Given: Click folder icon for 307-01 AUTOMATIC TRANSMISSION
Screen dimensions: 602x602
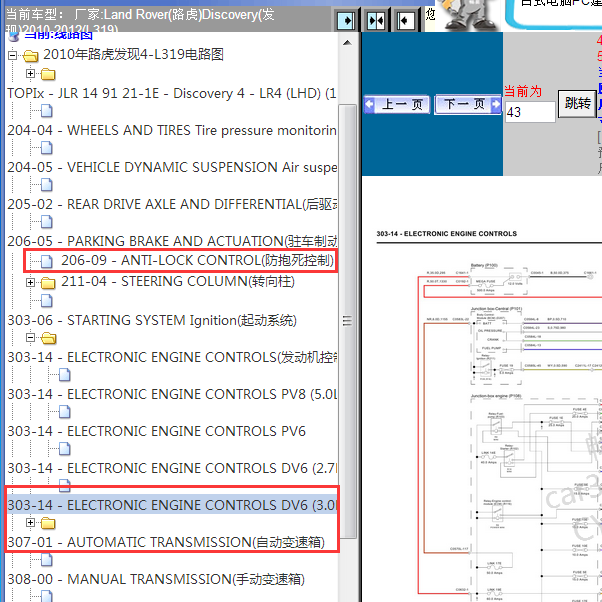Looking at the screenshot, I should tap(48, 523).
